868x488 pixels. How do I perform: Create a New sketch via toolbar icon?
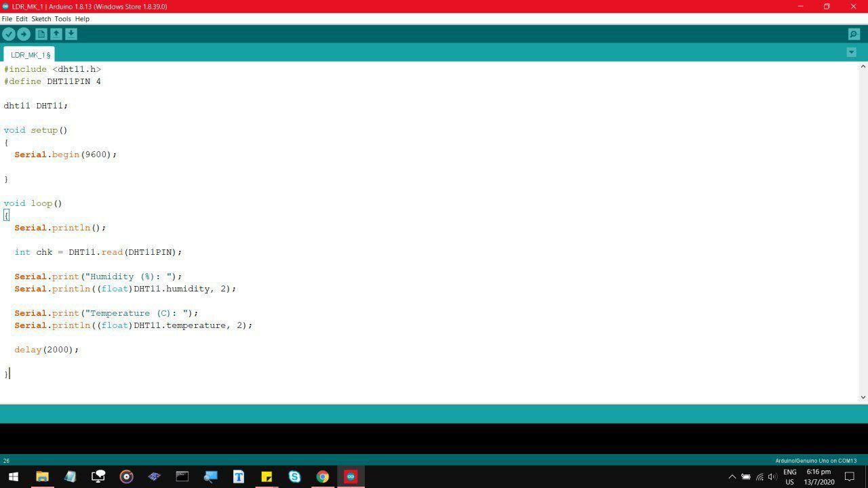pos(41,34)
